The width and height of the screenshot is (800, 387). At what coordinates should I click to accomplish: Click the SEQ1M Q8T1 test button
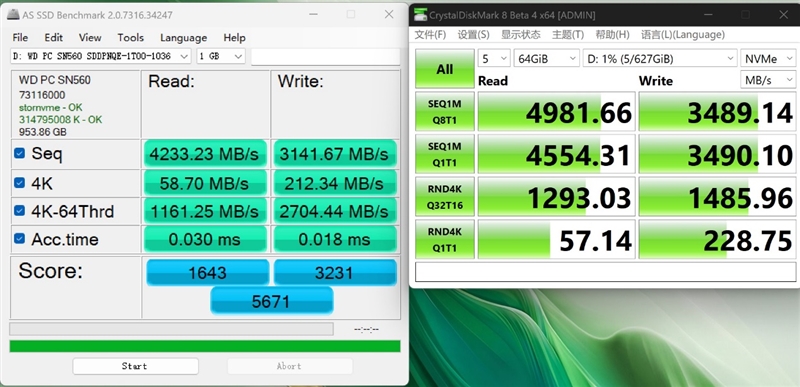[x=444, y=111]
